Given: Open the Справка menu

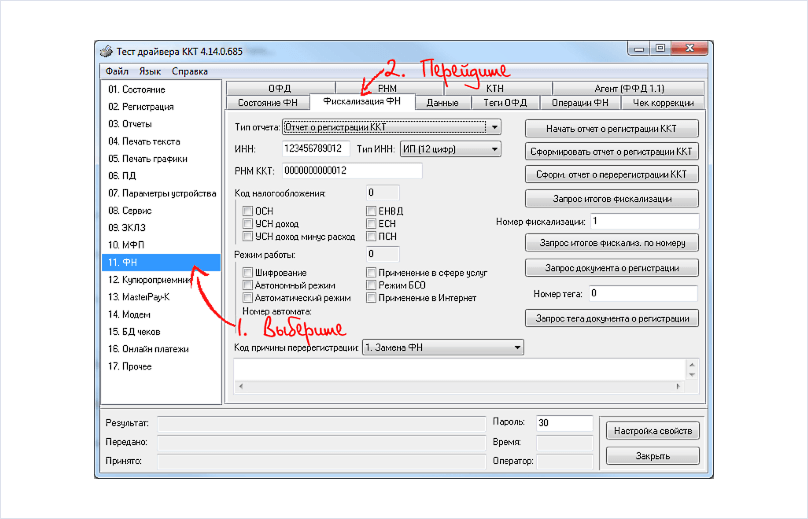Looking at the screenshot, I should coord(189,72).
